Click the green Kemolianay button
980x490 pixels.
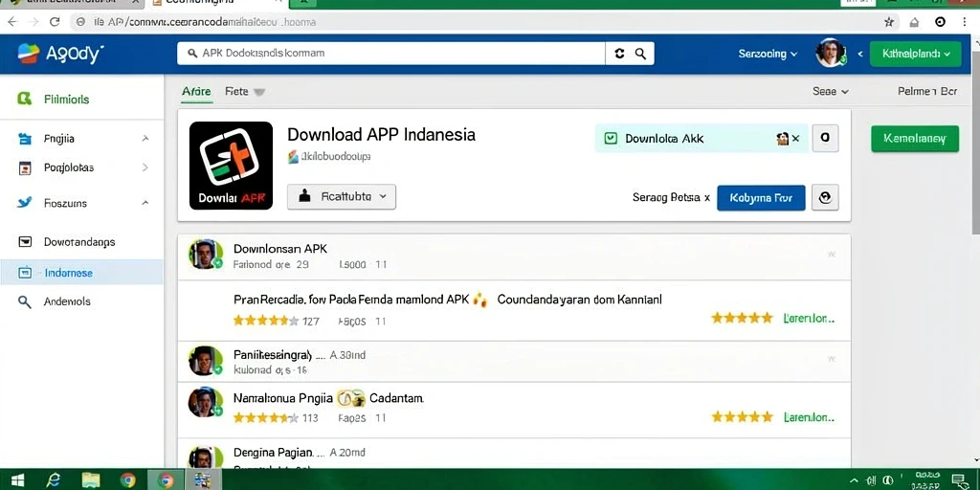pos(915,139)
